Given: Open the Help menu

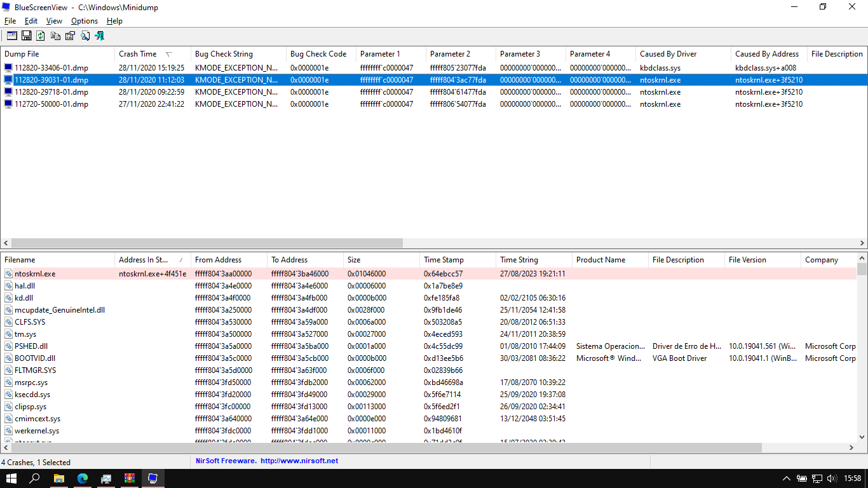Looking at the screenshot, I should click(x=114, y=21).
